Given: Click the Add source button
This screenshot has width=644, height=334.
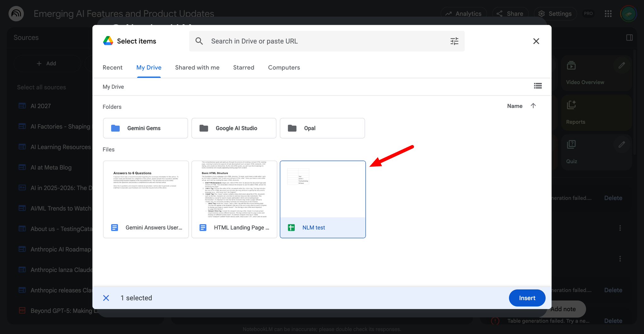Looking at the screenshot, I should [x=47, y=63].
